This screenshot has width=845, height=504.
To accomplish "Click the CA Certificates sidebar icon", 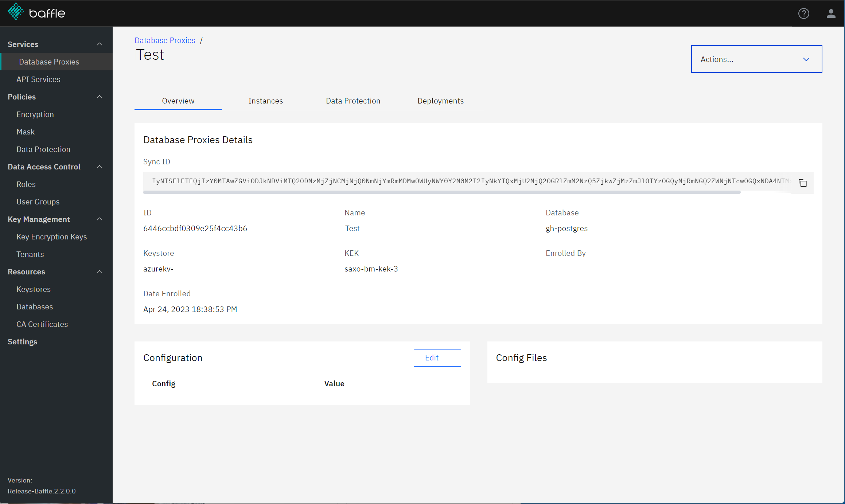I will click(x=42, y=324).
